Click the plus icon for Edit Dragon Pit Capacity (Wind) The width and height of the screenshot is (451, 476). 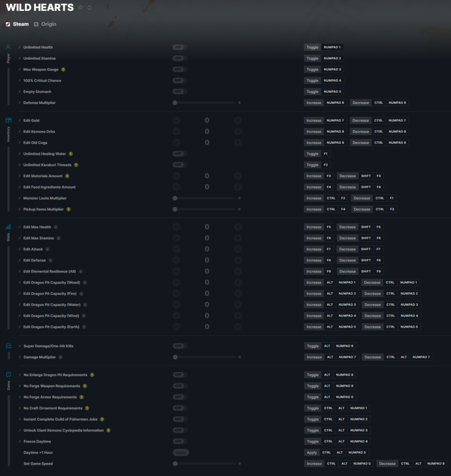point(238,316)
